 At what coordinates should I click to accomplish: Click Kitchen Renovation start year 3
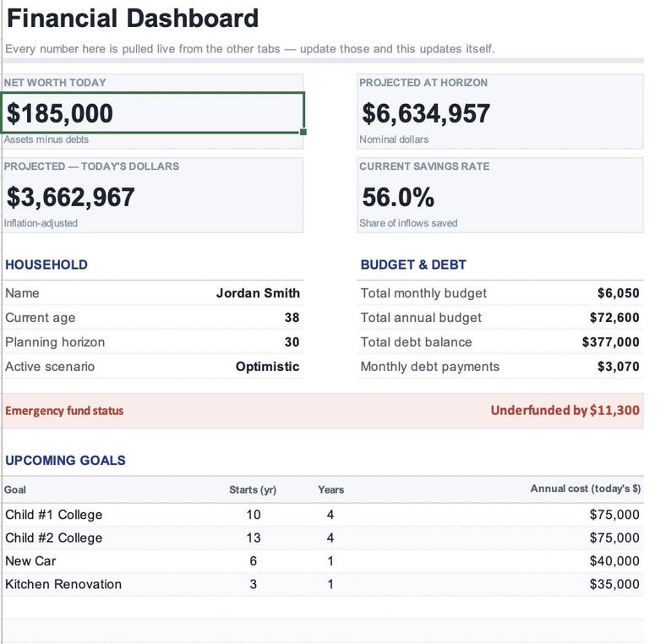click(254, 584)
